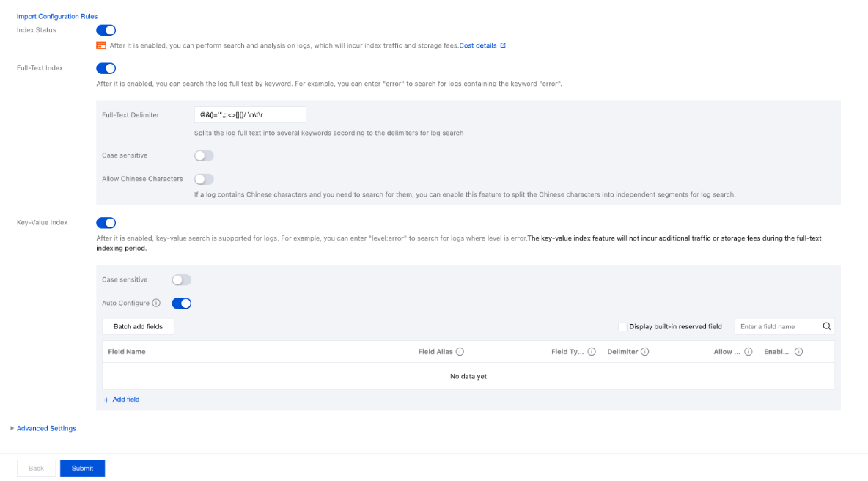Disable the Full-Text Index switch
The width and height of the screenshot is (868, 481).
pyautogui.click(x=106, y=68)
